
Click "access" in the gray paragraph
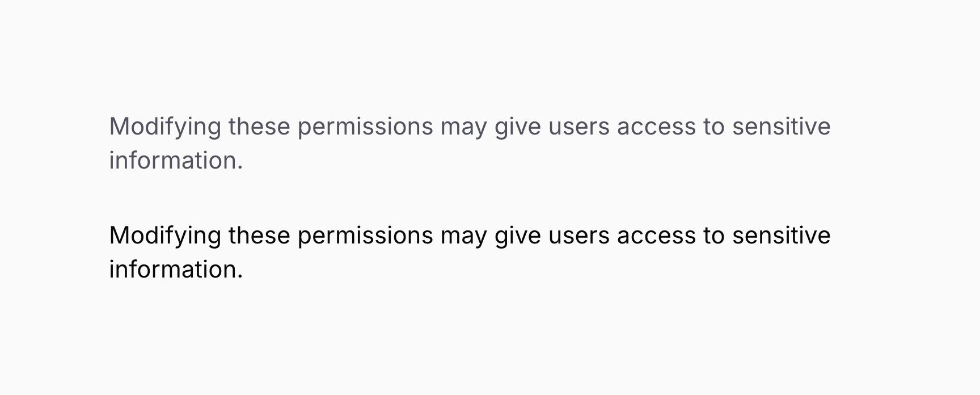pos(656,127)
